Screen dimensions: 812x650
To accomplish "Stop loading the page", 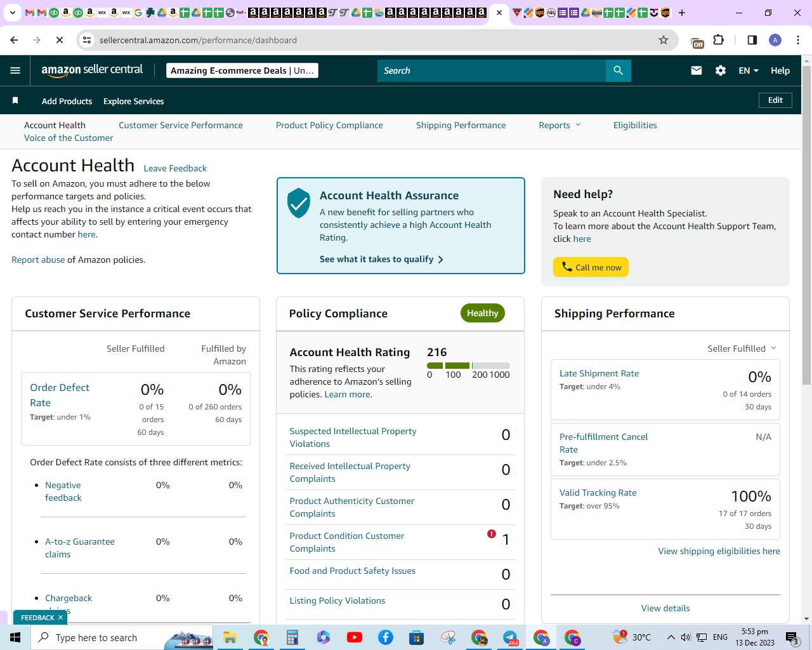I will coord(60,40).
